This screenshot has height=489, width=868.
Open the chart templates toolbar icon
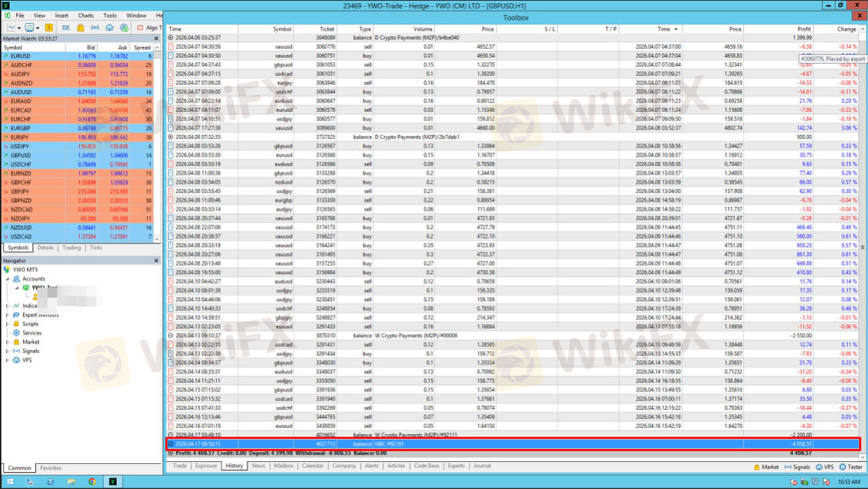coord(29,28)
